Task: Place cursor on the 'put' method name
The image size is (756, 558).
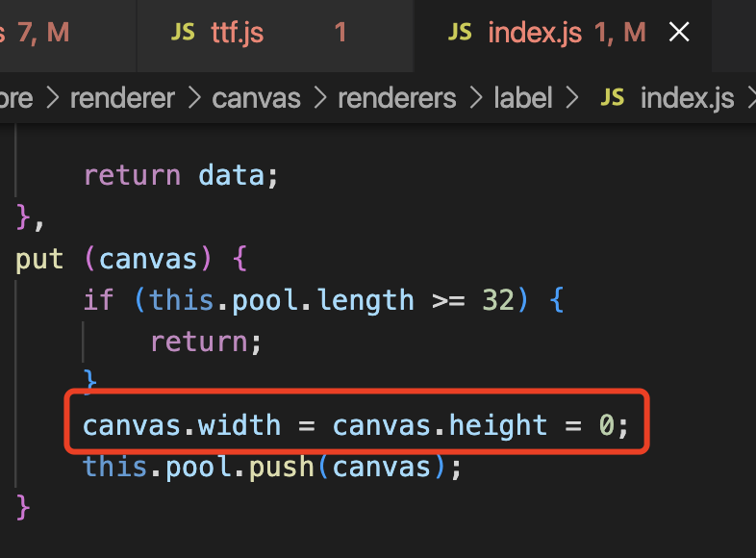Action: [x=39, y=259]
